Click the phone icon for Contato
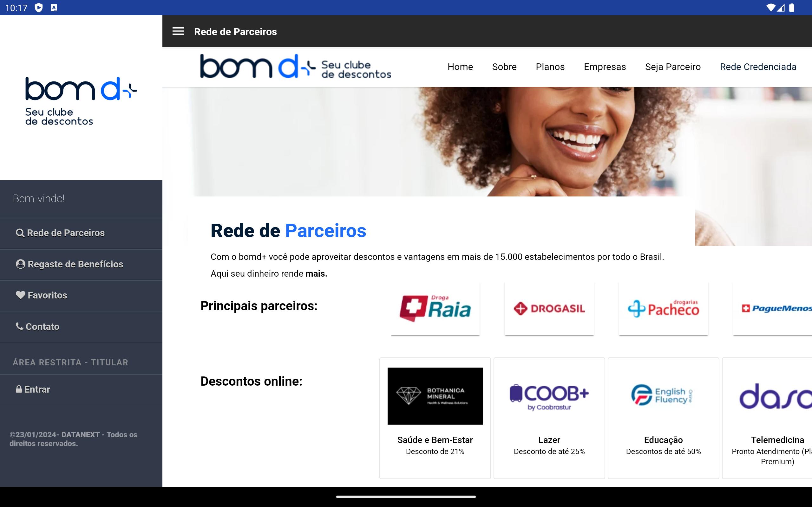Screen dimensions: 812x507 19,326
